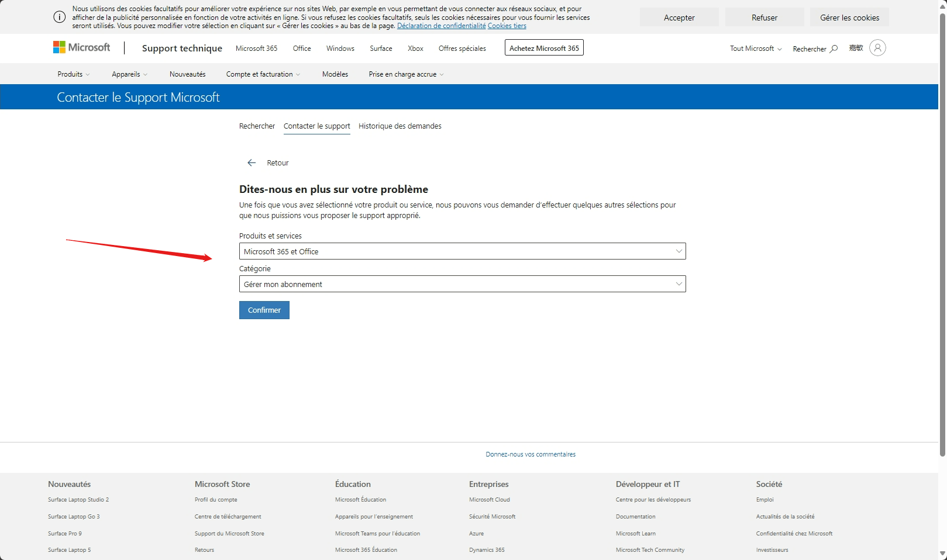Open Support technique home link

pos(182,49)
